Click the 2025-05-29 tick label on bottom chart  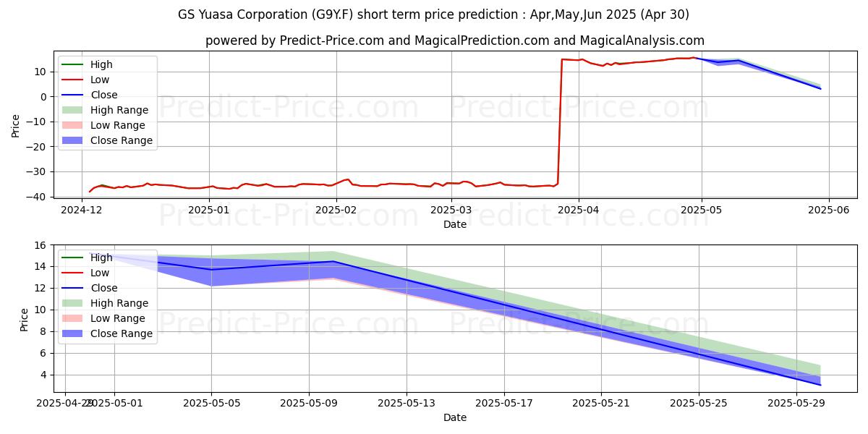[796, 403]
